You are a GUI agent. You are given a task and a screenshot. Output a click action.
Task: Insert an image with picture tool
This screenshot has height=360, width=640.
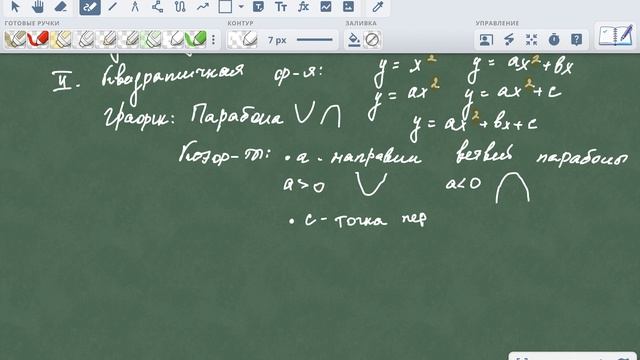349,7
